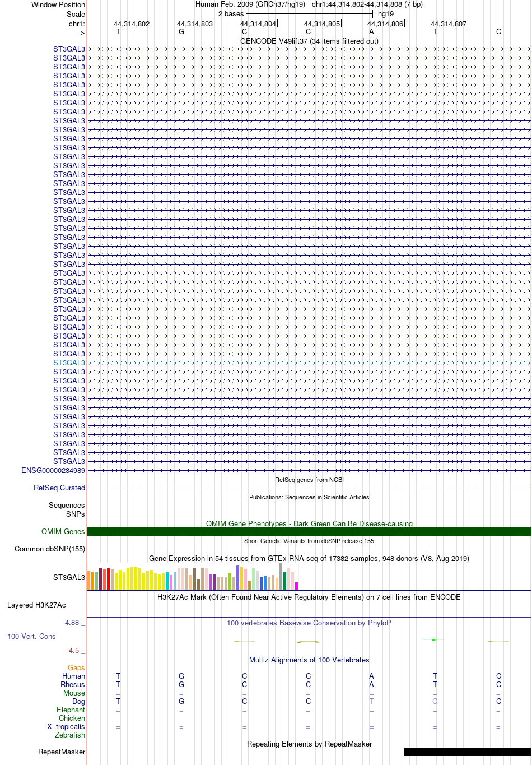Click OMIM Gene Phenotypes track title

pos(309,523)
